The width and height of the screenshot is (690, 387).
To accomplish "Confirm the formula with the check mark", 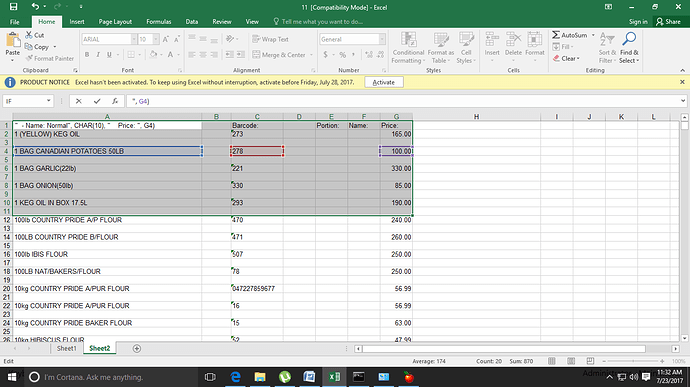I will 97,101.
